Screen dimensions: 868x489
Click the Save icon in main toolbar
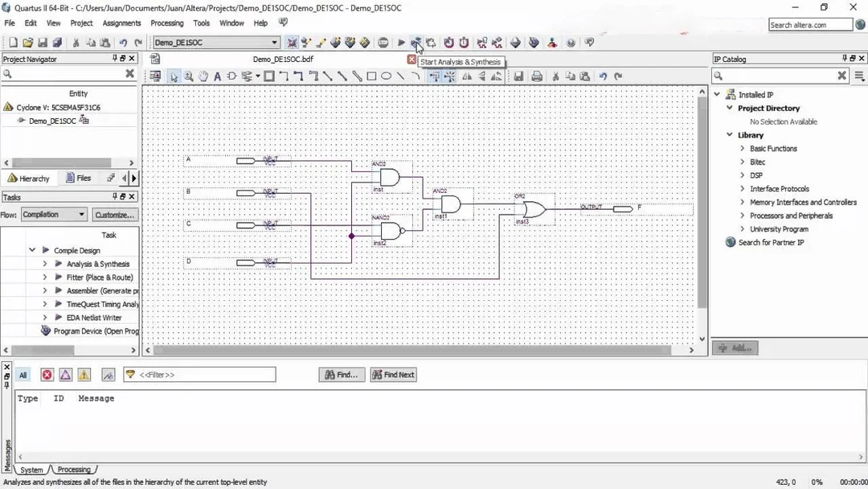coord(43,43)
